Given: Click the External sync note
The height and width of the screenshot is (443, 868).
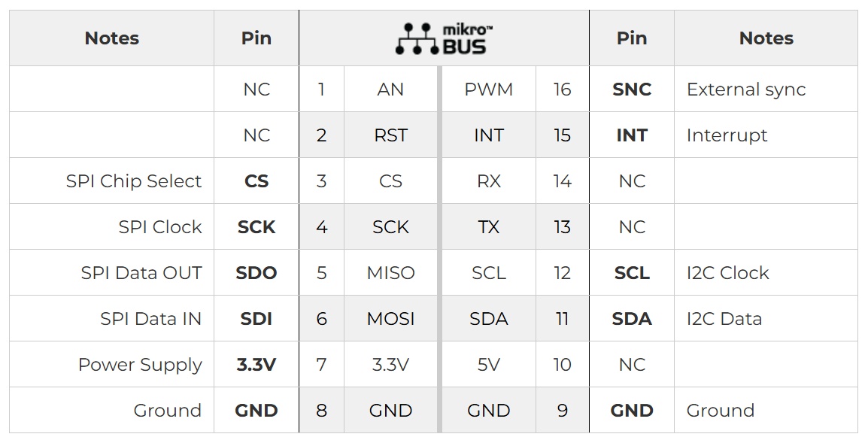Looking at the screenshot, I should point(745,90).
